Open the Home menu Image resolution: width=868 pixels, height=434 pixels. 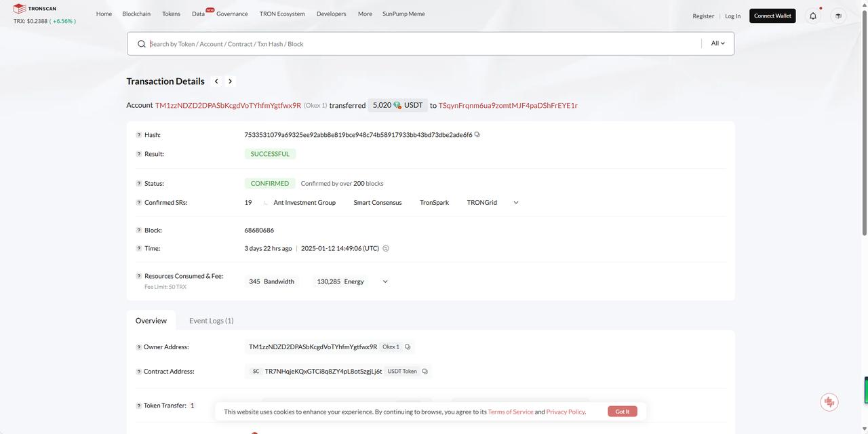104,14
